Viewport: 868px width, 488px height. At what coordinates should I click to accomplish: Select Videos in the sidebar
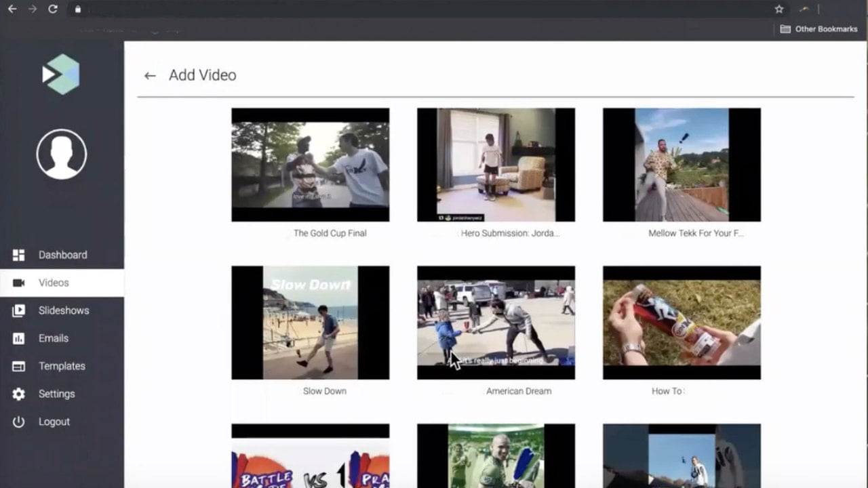54,283
